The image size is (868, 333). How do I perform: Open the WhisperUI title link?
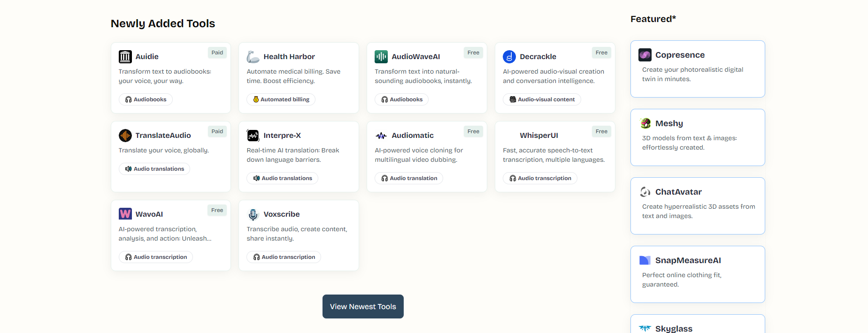click(539, 136)
